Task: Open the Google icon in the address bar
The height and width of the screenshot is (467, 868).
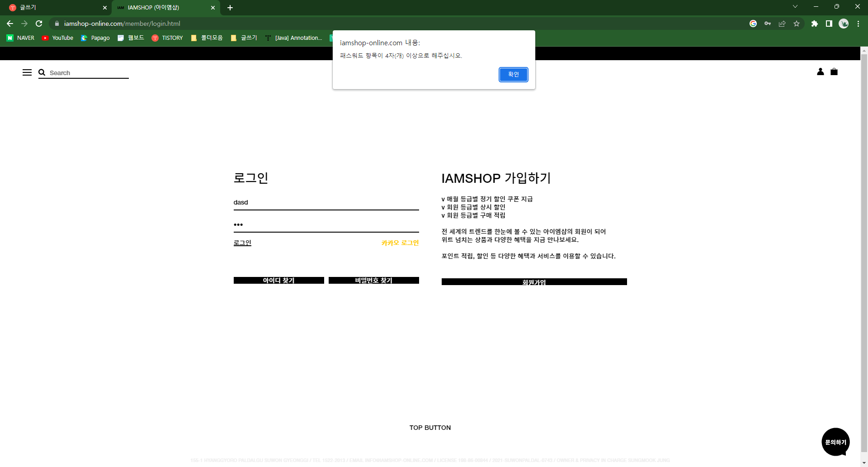Action: tap(753, 24)
